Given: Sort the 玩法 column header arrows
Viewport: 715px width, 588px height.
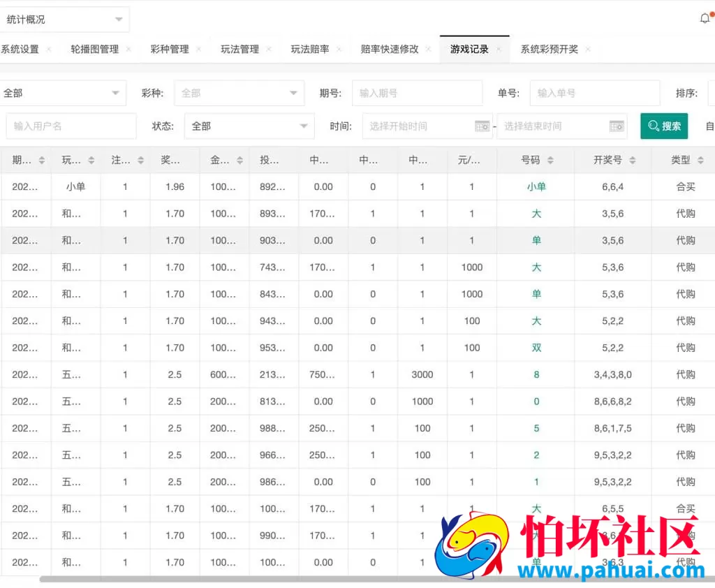Looking at the screenshot, I should [91, 160].
